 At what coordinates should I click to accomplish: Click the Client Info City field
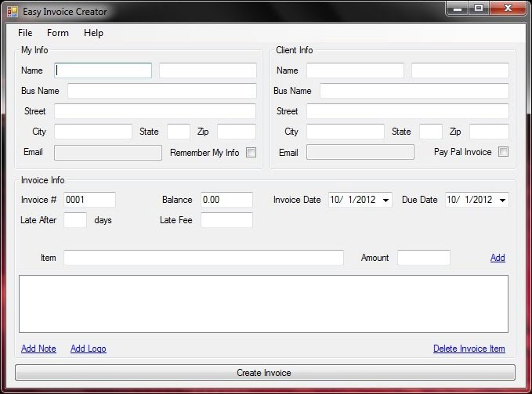[346, 132]
